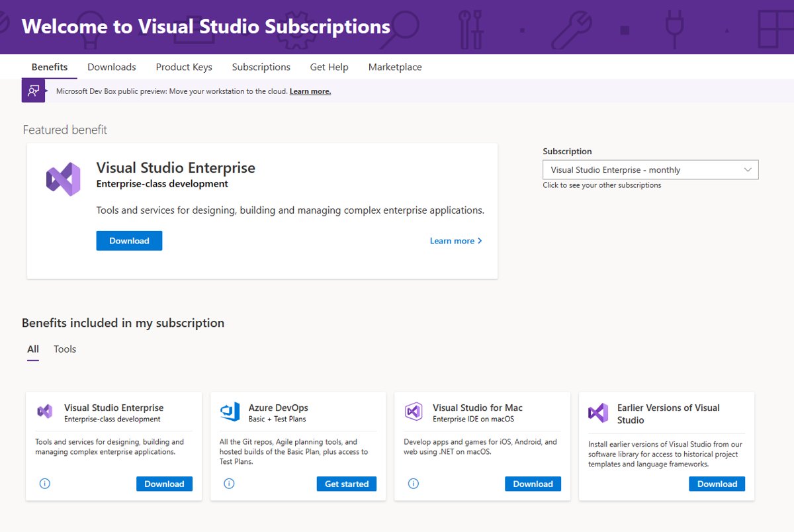Show All benefits filter tab

(x=33, y=349)
